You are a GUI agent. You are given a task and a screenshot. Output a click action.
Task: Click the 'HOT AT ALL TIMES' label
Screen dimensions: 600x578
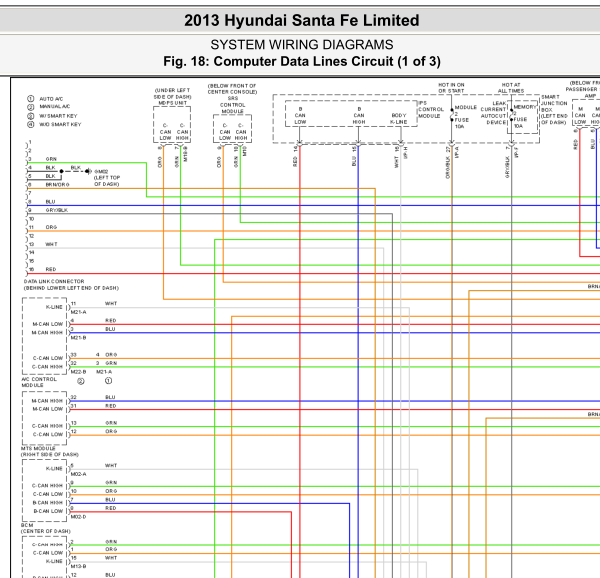pos(511,88)
